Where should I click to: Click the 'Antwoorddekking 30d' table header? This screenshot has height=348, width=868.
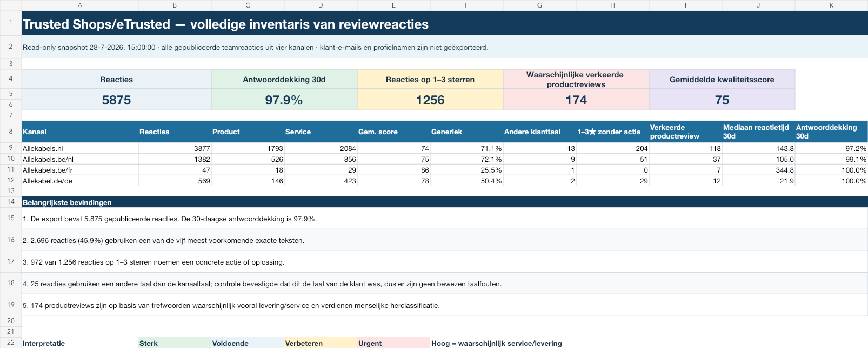coord(831,132)
